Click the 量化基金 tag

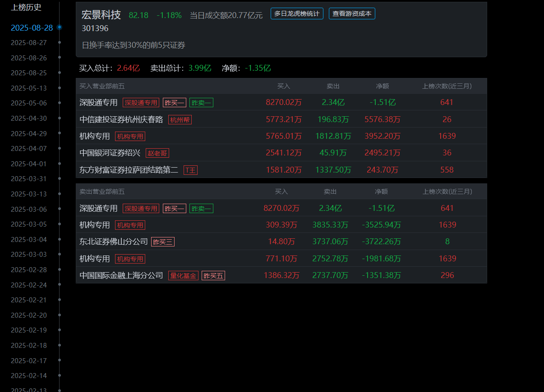click(183, 276)
